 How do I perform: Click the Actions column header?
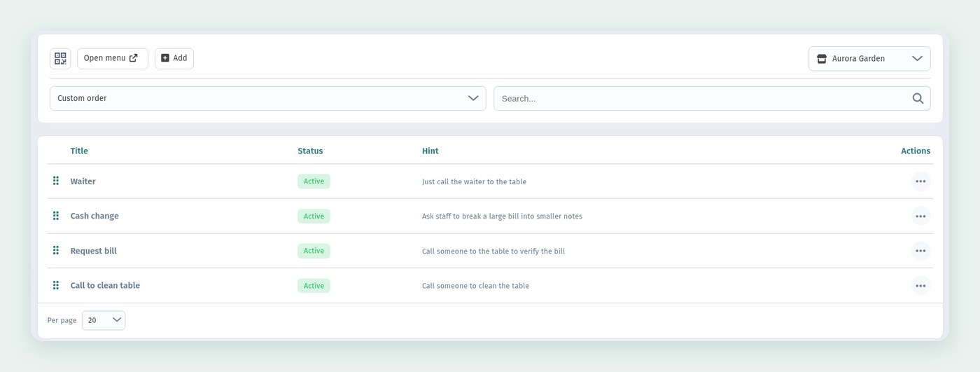[916, 151]
